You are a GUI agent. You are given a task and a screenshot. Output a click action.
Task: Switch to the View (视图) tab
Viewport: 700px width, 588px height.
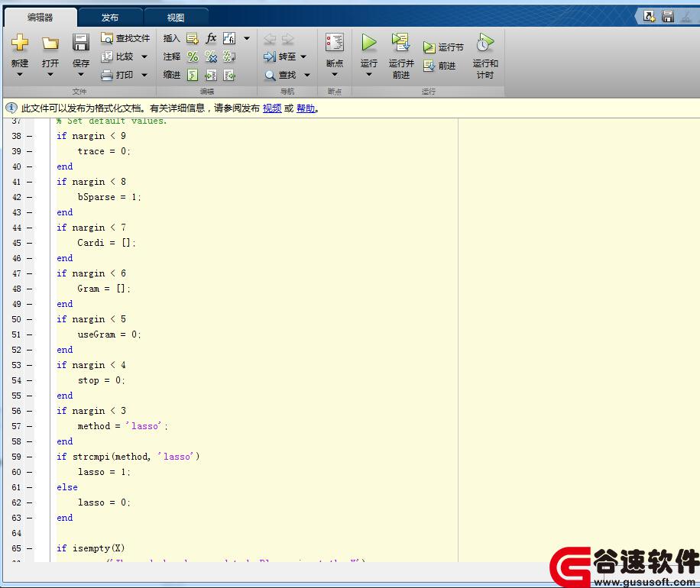pos(176,18)
